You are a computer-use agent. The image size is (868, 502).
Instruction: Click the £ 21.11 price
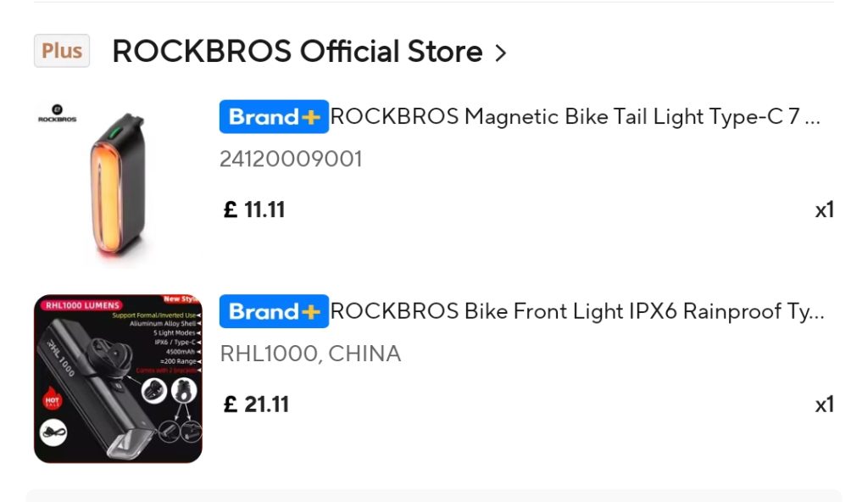(256, 404)
